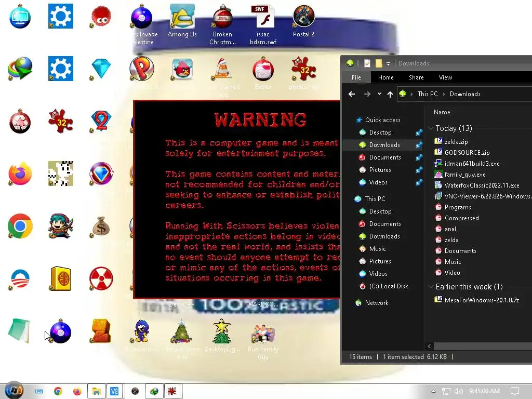Switch to the View ribbon tab
The width and height of the screenshot is (532, 399).
(x=445, y=77)
